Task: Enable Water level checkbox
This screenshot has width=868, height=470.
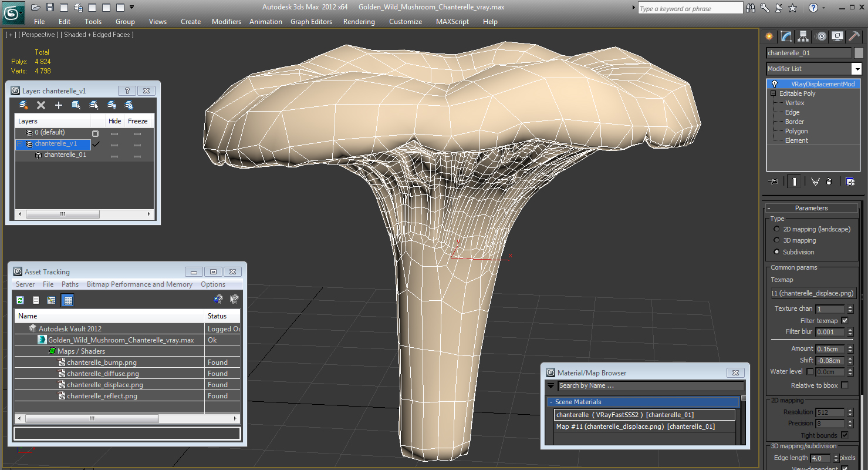Action: tap(810, 371)
